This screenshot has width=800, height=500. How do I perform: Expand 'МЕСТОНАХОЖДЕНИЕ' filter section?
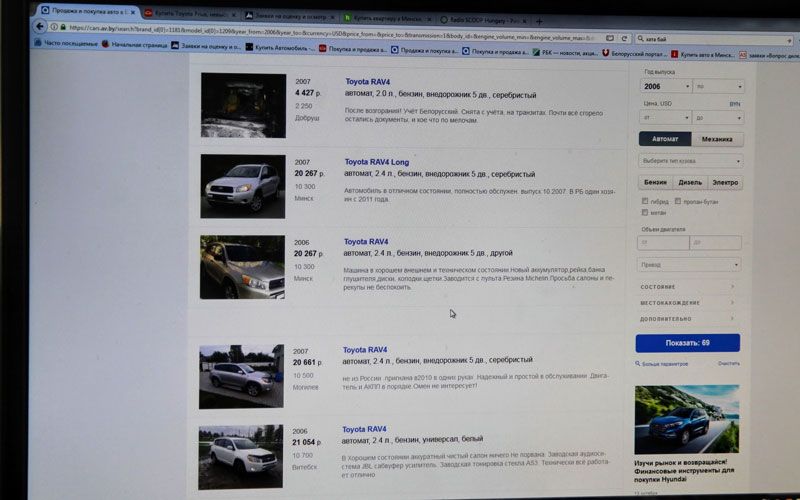coord(687,303)
